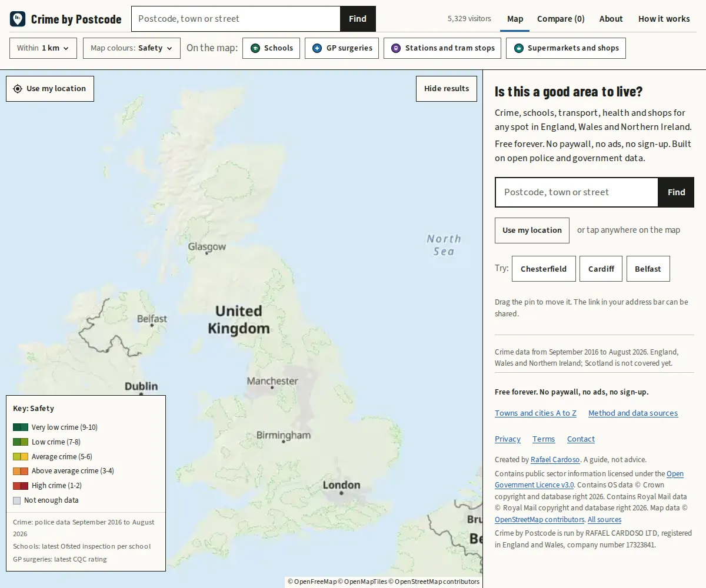
Task: Focus the panel postcode search field
Action: 577,192
